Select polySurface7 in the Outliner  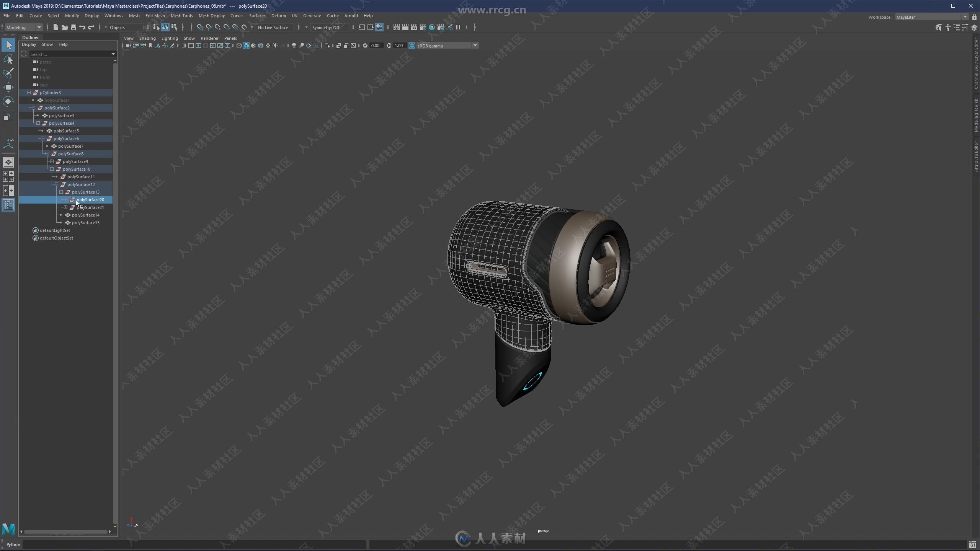[70, 146]
